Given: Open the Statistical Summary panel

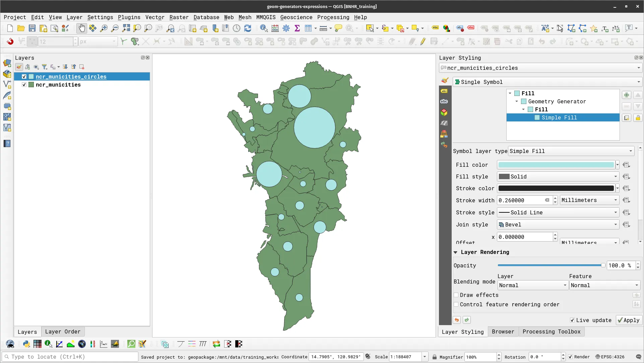Looking at the screenshot, I should [x=297, y=28].
